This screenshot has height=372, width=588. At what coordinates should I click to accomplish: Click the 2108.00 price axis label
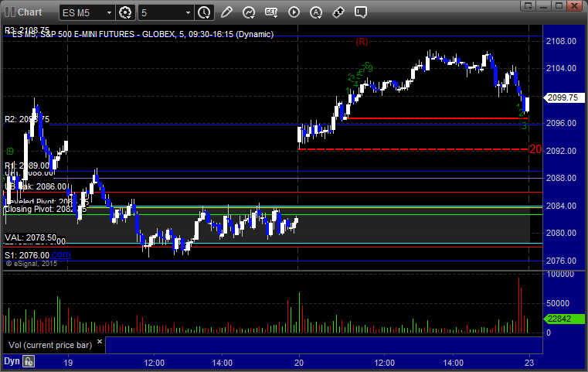click(561, 41)
